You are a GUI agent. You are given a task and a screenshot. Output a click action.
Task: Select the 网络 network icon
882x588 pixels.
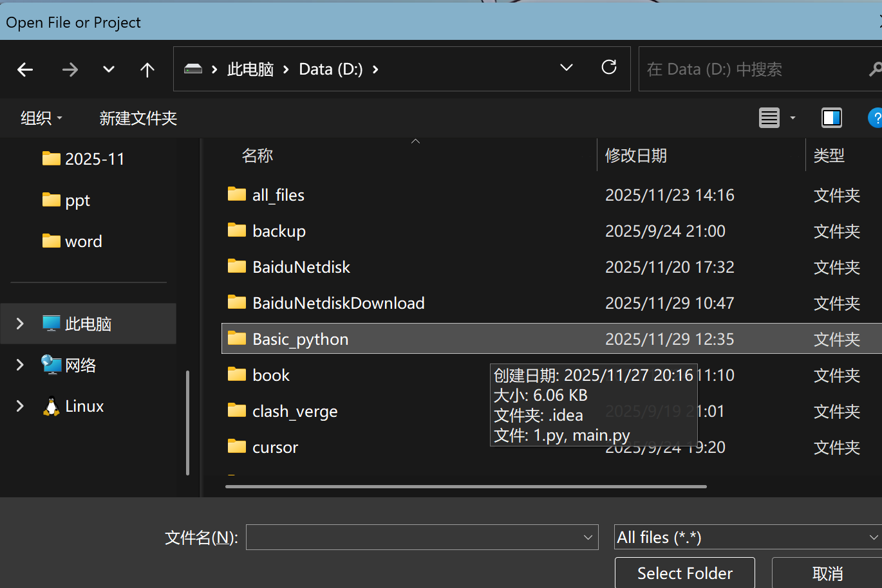(x=52, y=365)
